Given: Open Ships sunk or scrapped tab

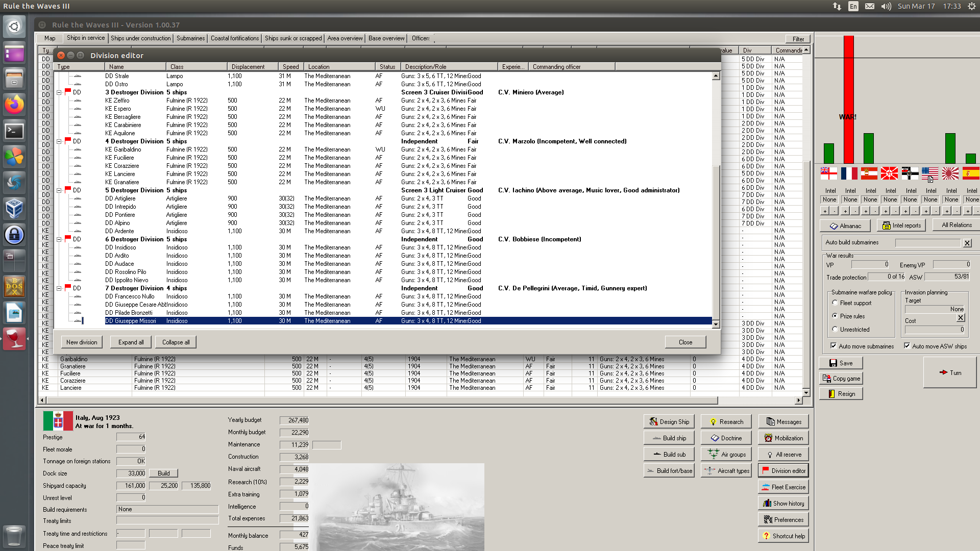Looking at the screenshot, I should pos(293,38).
